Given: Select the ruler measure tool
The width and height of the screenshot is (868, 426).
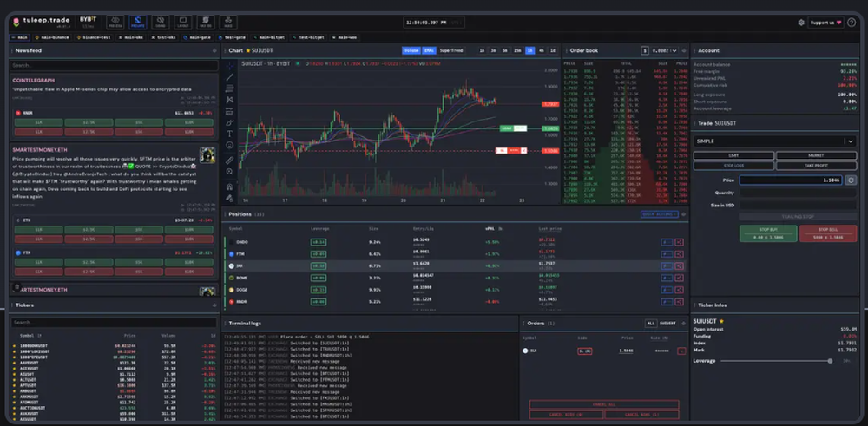Looking at the screenshot, I should pyautogui.click(x=230, y=161).
